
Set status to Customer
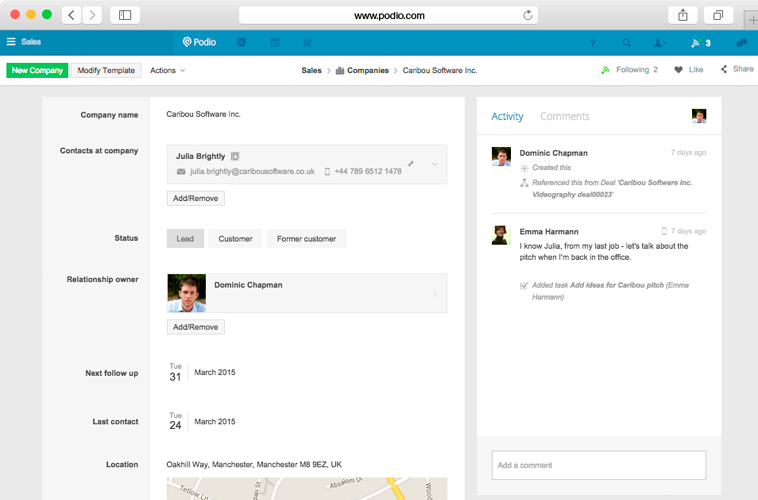pos(235,239)
